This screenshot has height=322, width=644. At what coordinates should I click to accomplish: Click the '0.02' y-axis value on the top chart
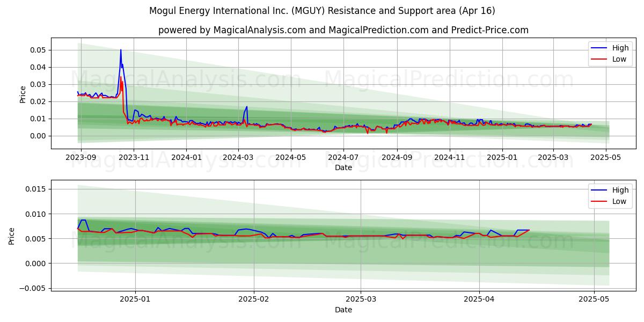coord(39,101)
